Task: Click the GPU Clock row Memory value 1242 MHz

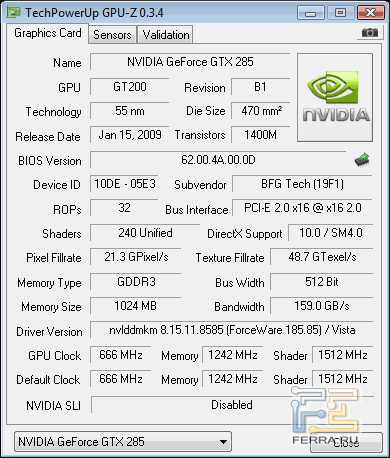Action: 233,355
